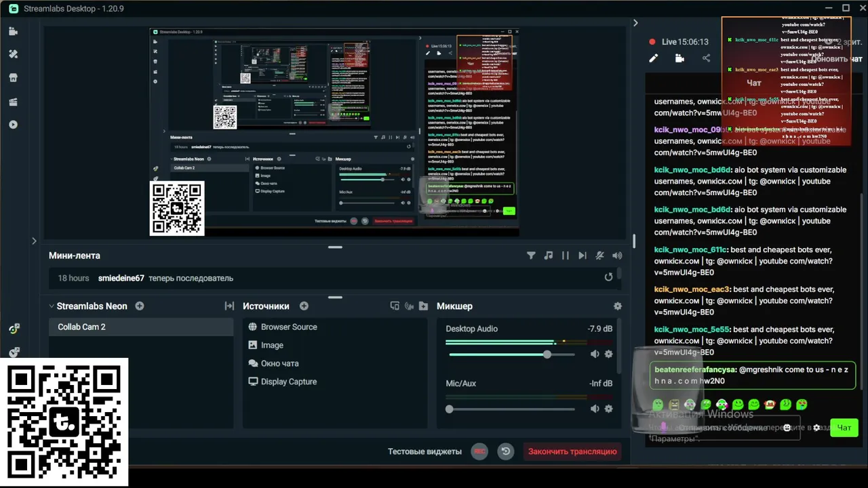Open Mic/Aux settings gear

(608, 409)
